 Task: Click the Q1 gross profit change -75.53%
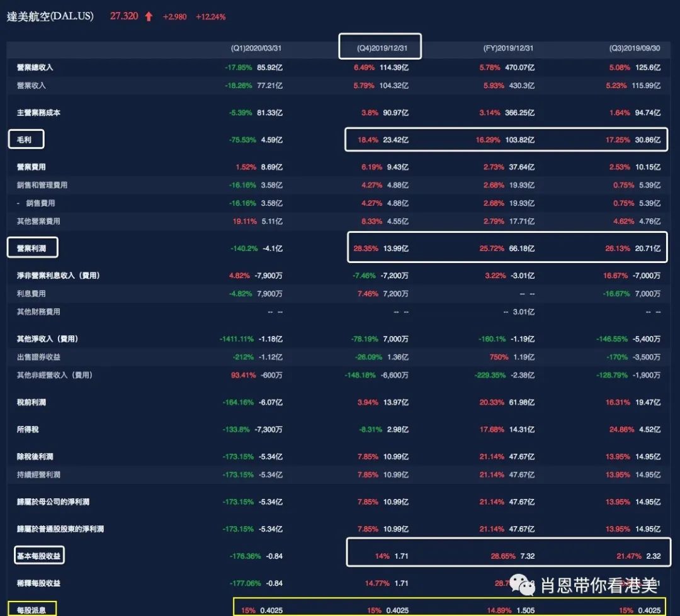click(242, 140)
